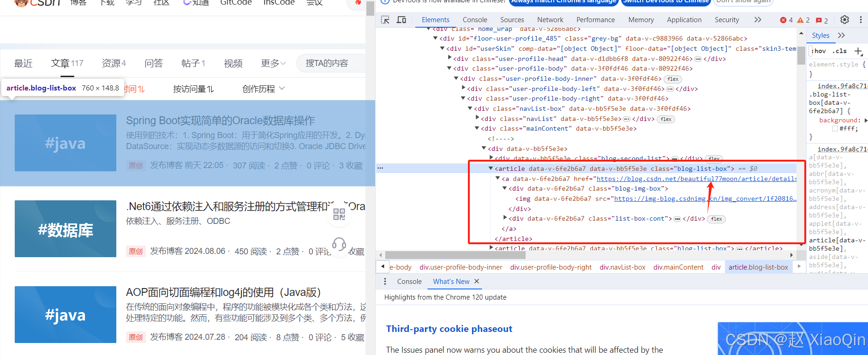
Task: Switch to the Network tab
Action: tap(550, 20)
